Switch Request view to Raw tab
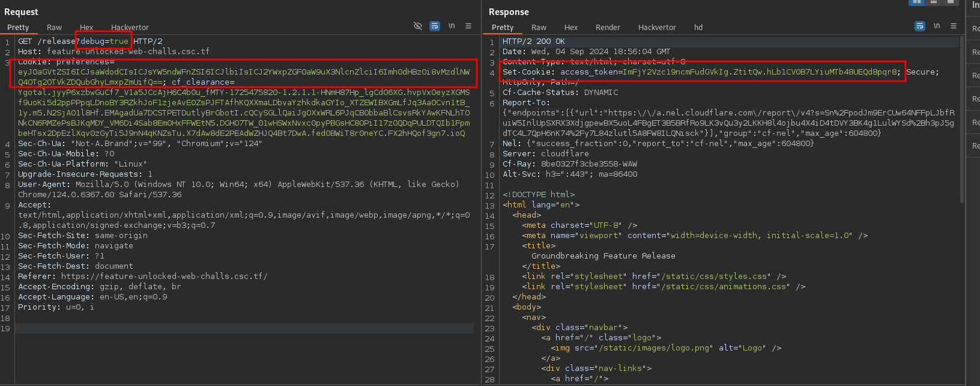 click(x=54, y=28)
